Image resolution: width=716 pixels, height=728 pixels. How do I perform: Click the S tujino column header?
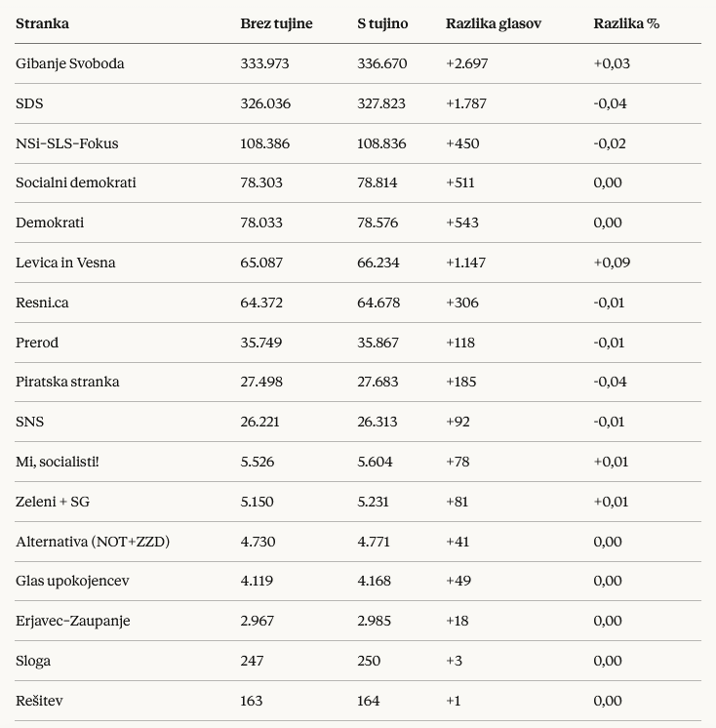click(x=382, y=23)
